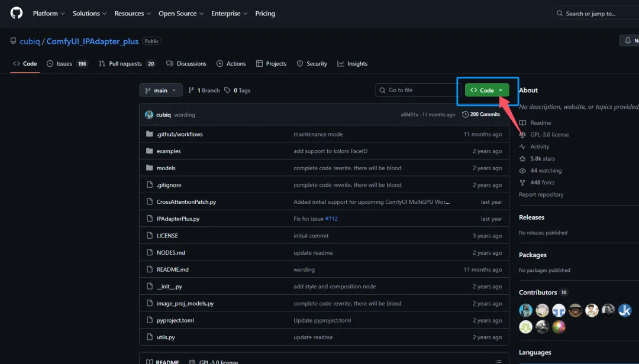639x364 pixels.
Task: Click file icon beside LICENSE
Action: [150, 235]
